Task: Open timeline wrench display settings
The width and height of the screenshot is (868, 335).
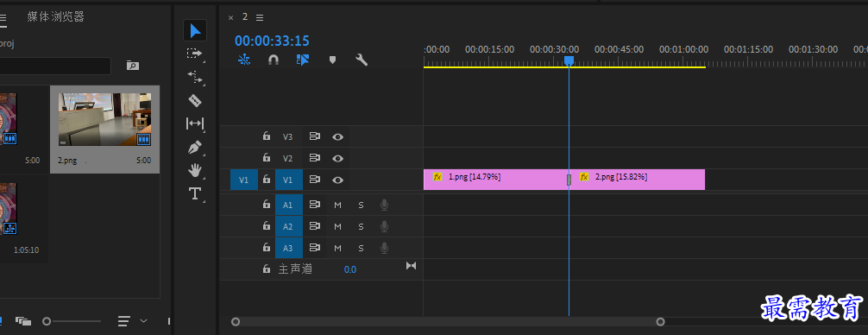Action: [x=362, y=60]
